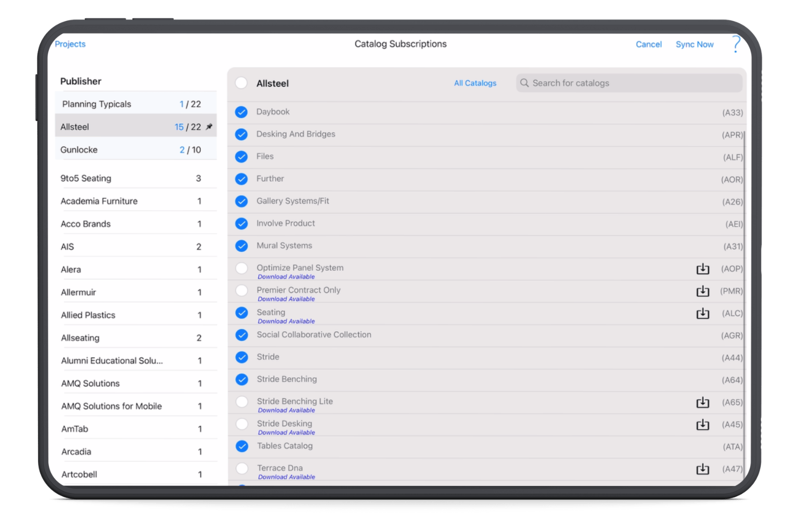Viewport: 798px width, 532px height.
Task: Download the Stride Desking catalog
Action: click(x=703, y=425)
